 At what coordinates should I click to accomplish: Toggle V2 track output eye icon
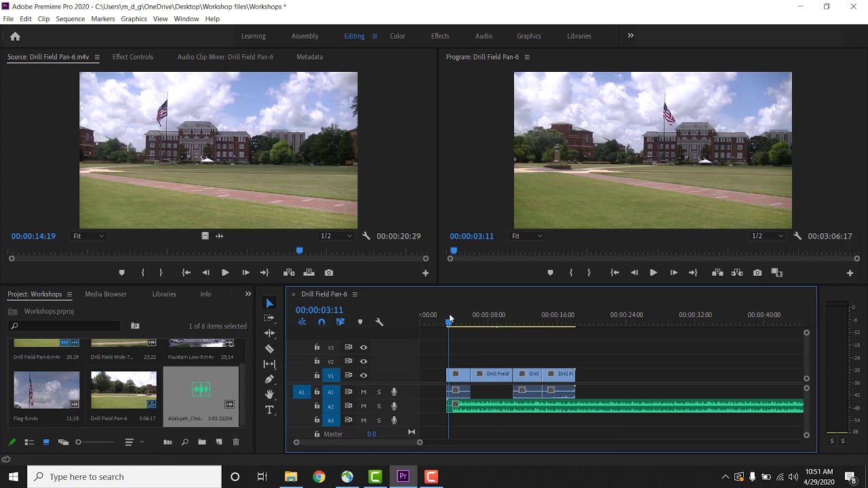click(363, 361)
